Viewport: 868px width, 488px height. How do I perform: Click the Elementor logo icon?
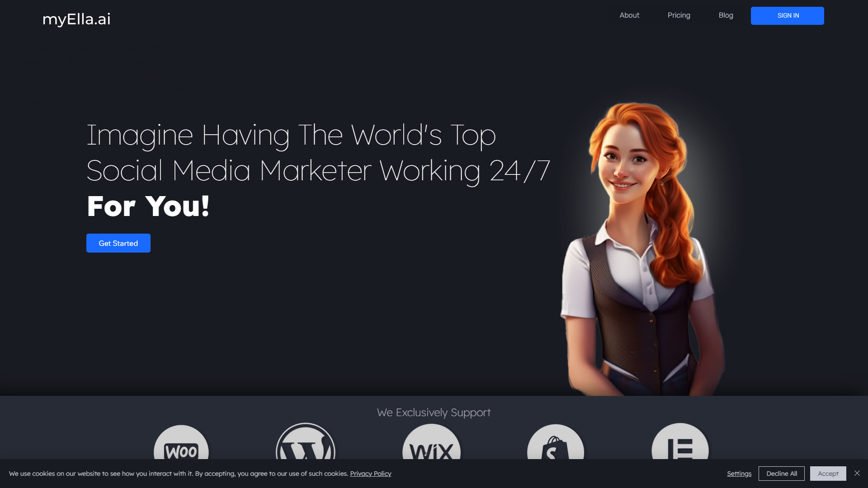click(680, 445)
